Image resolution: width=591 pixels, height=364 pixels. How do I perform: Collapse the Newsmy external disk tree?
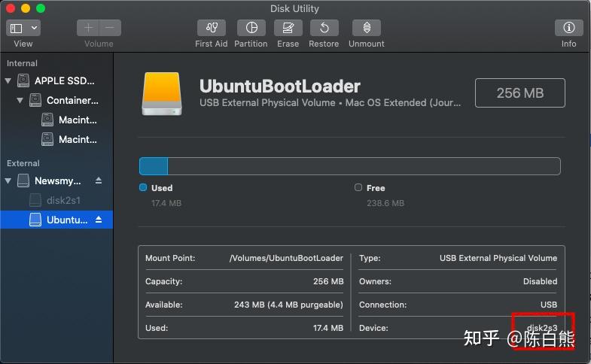point(8,180)
